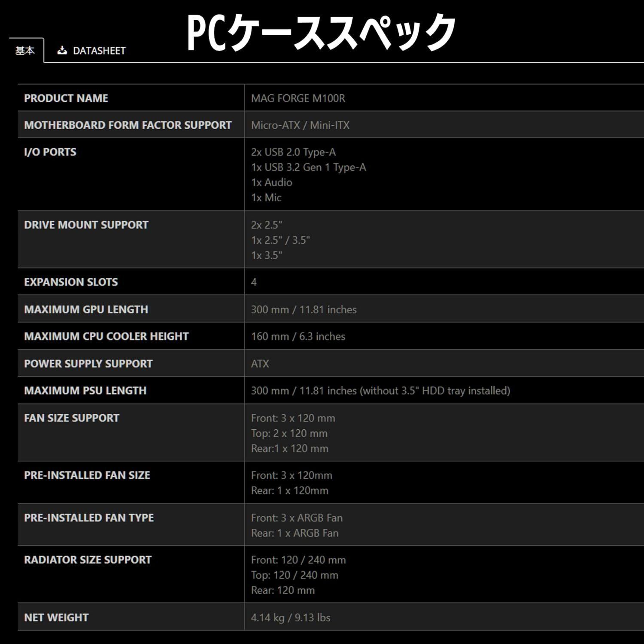Image resolution: width=644 pixels, height=644 pixels.
Task: Select the PRODUCT NAME row label
Action: coord(66,98)
